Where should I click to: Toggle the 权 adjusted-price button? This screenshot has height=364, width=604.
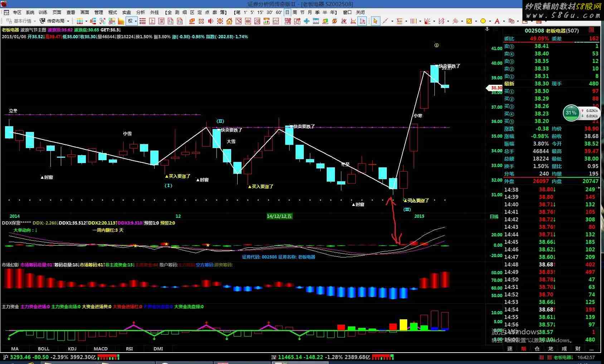point(130,21)
